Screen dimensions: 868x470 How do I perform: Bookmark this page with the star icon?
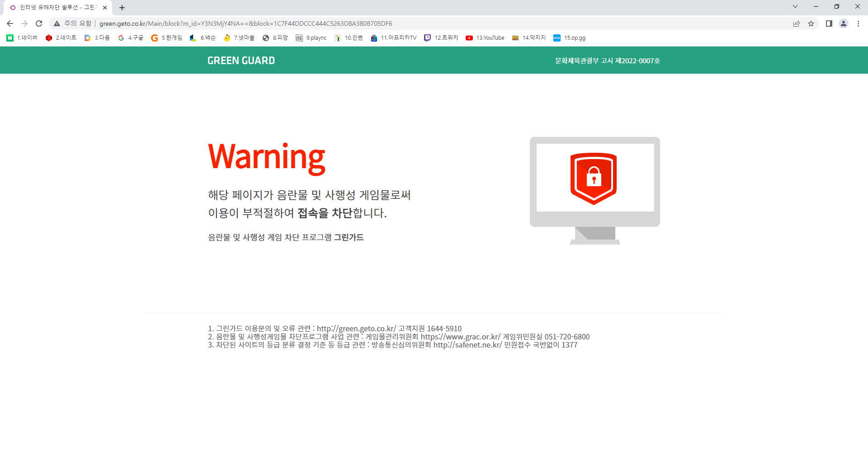[x=811, y=23]
